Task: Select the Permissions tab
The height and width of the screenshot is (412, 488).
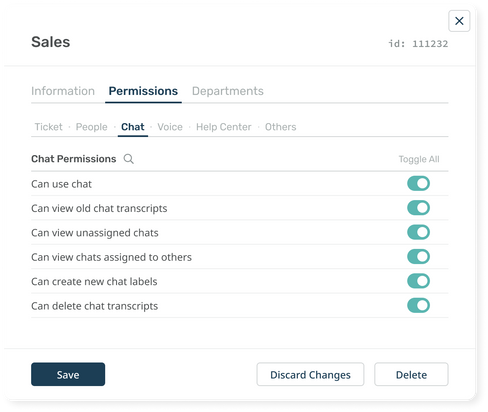Action: [x=143, y=91]
